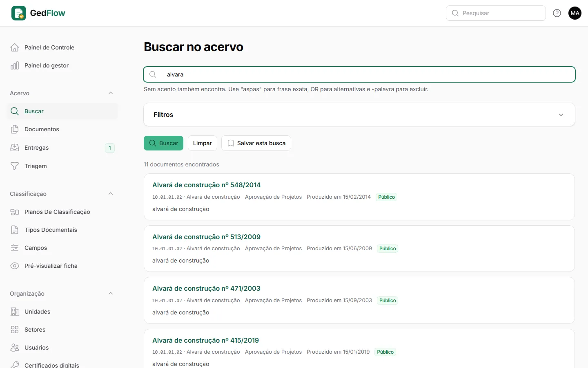This screenshot has height=368, width=588.
Task: Click the Filtros heading text
Action: (x=163, y=115)
